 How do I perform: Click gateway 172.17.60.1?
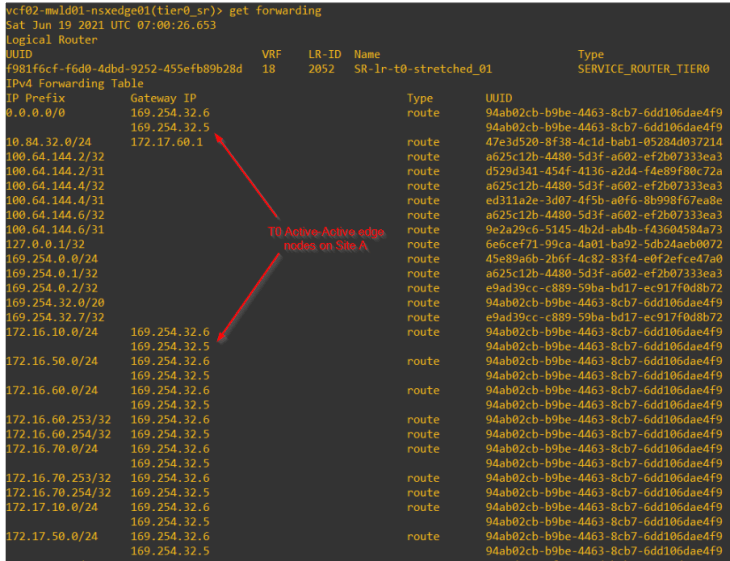coord(167,142)
